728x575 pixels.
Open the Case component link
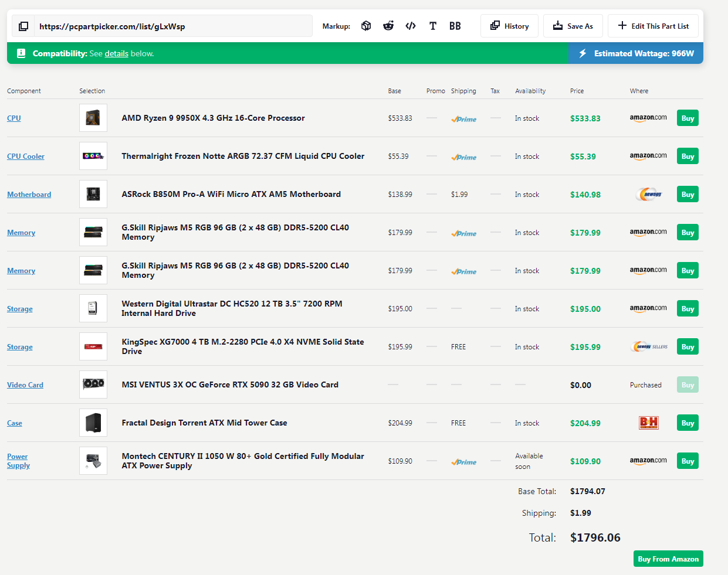point(15,423)
